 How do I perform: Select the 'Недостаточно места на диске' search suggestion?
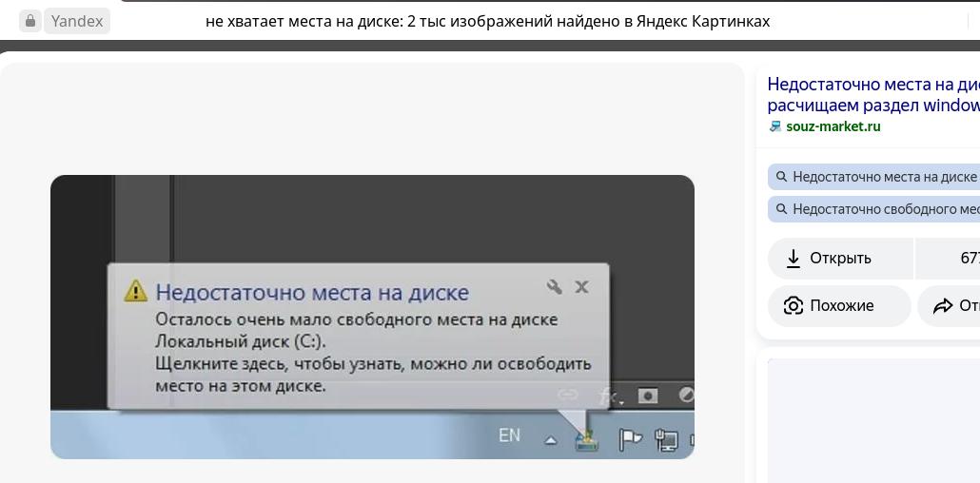(873, 177)
